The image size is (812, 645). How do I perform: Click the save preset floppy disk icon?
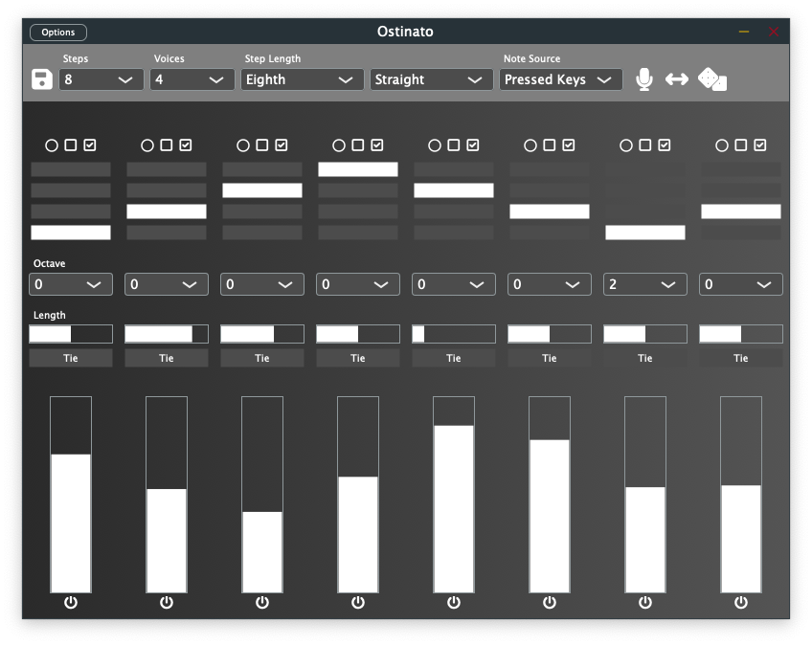[x=42, y=79]
